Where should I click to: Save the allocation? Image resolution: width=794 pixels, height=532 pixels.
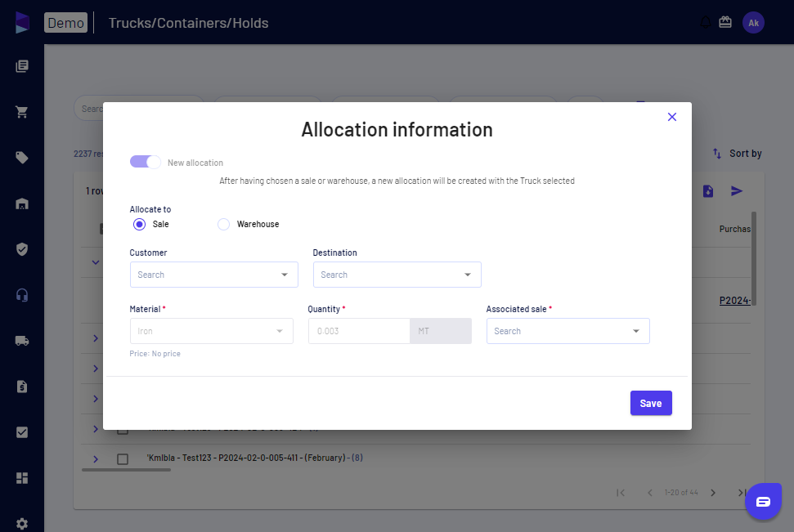pyautogui.click(x=651, y=403)
